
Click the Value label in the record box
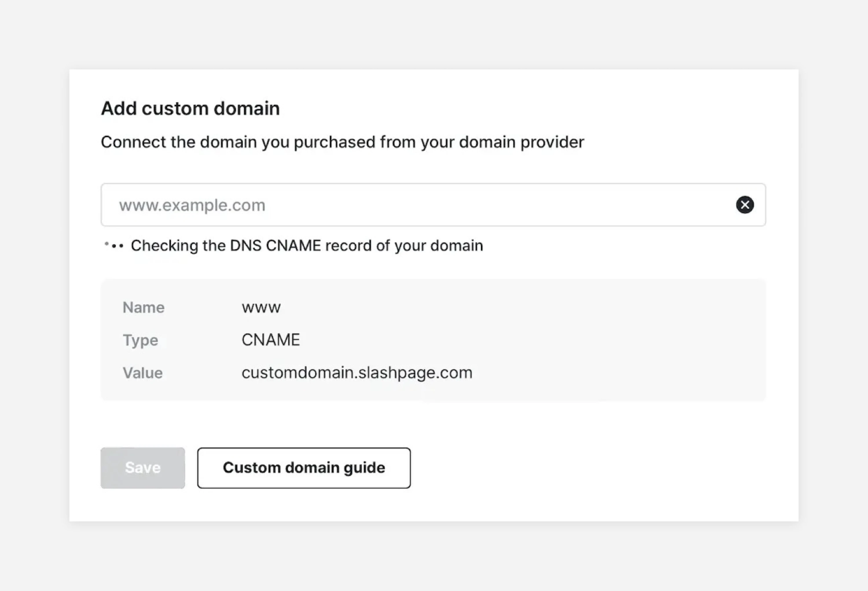point(143,373)
